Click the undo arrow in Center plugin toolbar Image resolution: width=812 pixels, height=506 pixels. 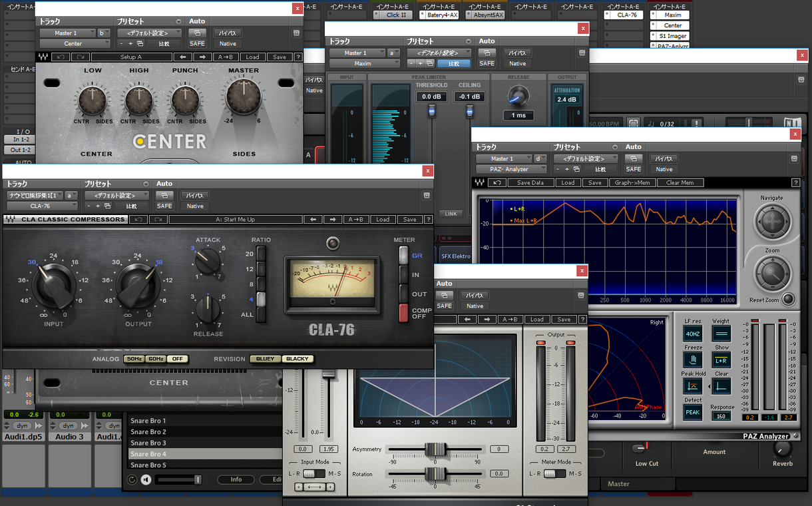pyautogui.click(x=60, y=57)
